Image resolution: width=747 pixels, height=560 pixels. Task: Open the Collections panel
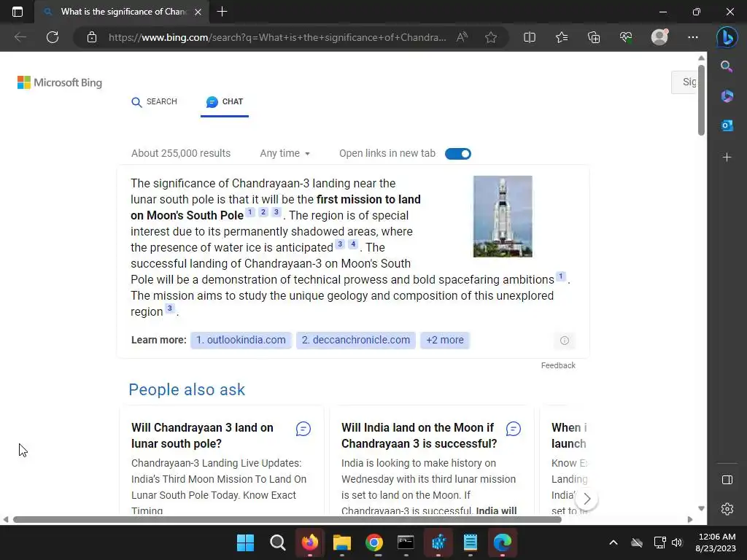tap(594, 37)
